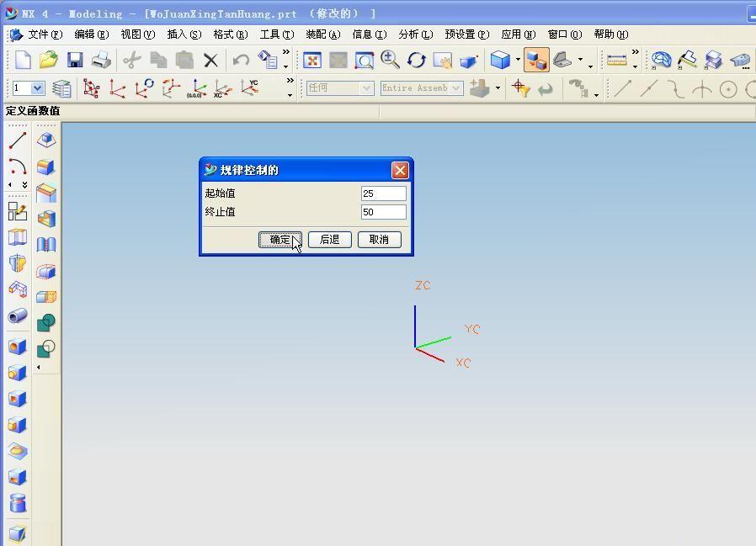Open a part with the folder icon
The height and width of the screenshot is (546, 756).
[48, 60]
